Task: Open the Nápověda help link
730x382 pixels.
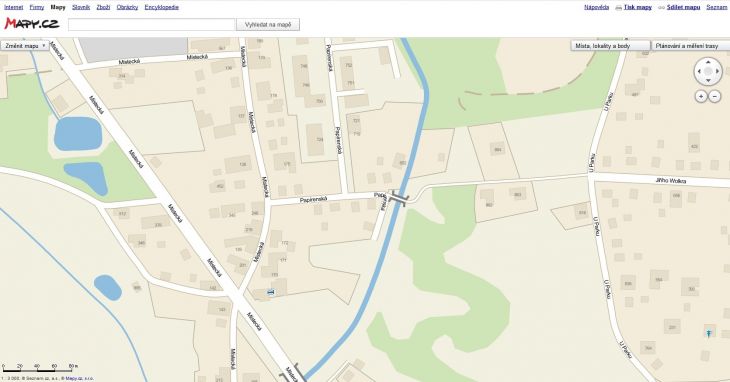Action: coord(596,7)
